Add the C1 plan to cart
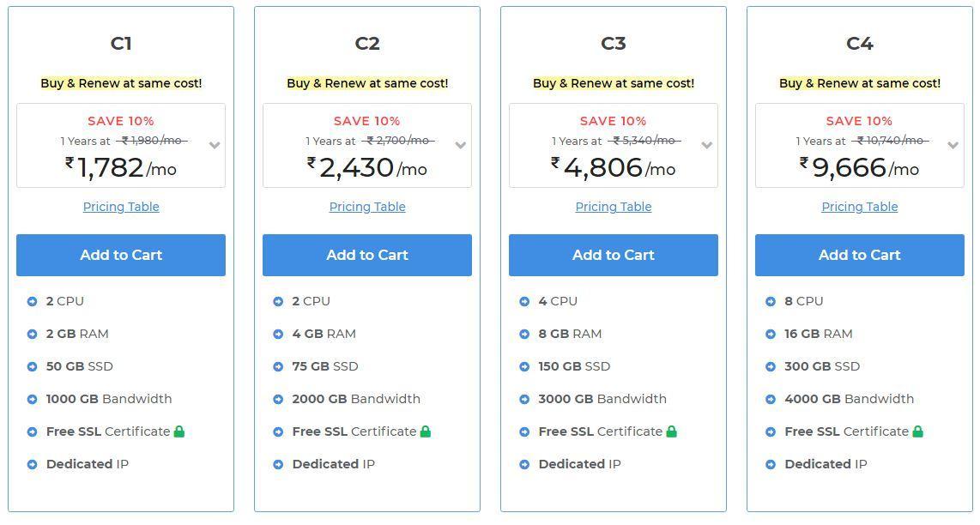 click(121, 255)
